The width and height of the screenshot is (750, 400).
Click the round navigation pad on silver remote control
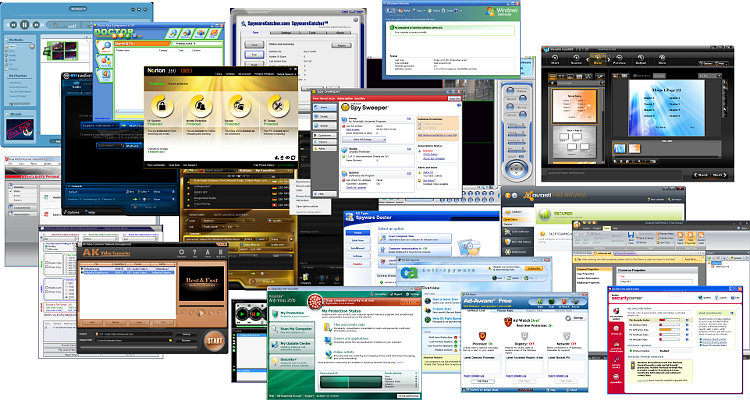515,169
